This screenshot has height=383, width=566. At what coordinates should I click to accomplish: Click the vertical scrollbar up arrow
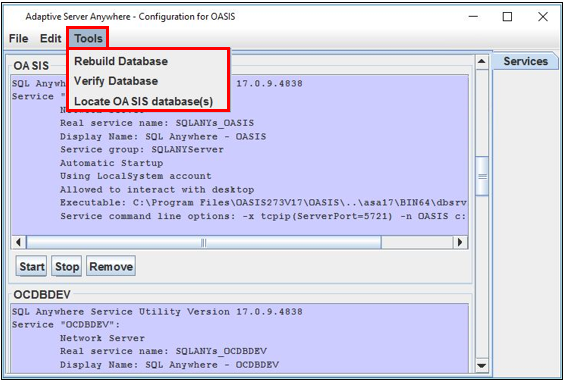coord(482,61)
